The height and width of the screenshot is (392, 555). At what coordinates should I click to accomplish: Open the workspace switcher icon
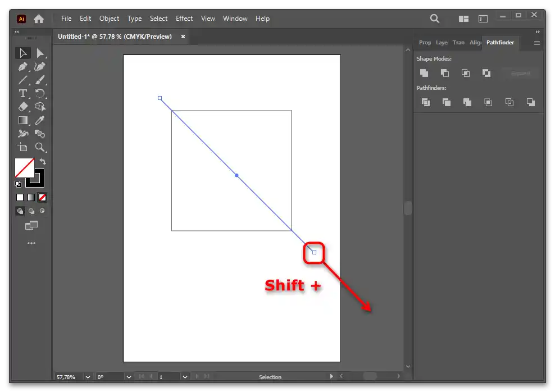coord(483,19)
